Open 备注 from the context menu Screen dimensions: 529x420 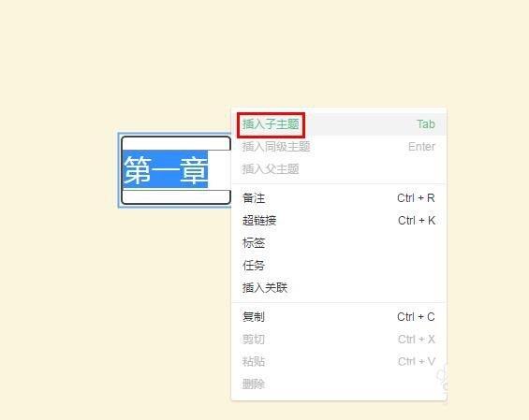pyautogui.click(x=339, y=198)
